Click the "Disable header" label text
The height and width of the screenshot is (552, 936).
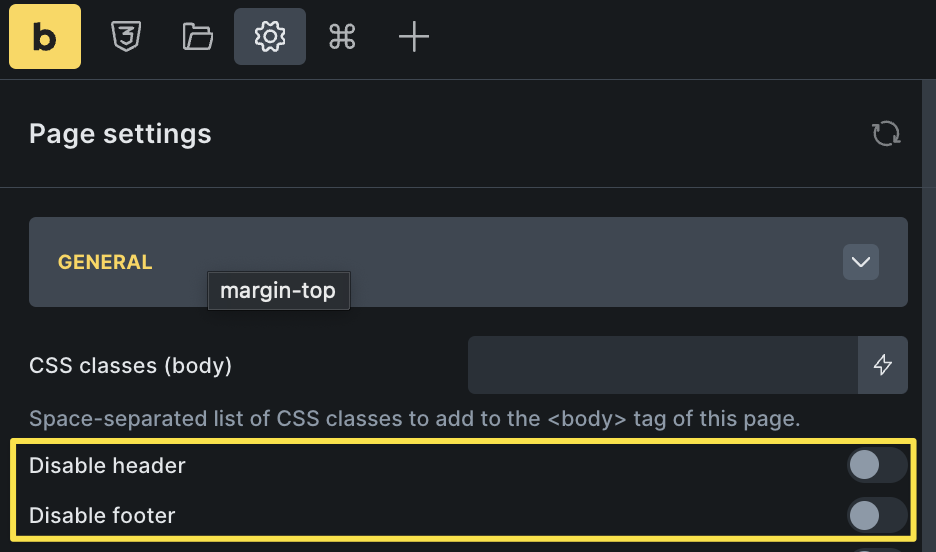click(x=107, y=465)
